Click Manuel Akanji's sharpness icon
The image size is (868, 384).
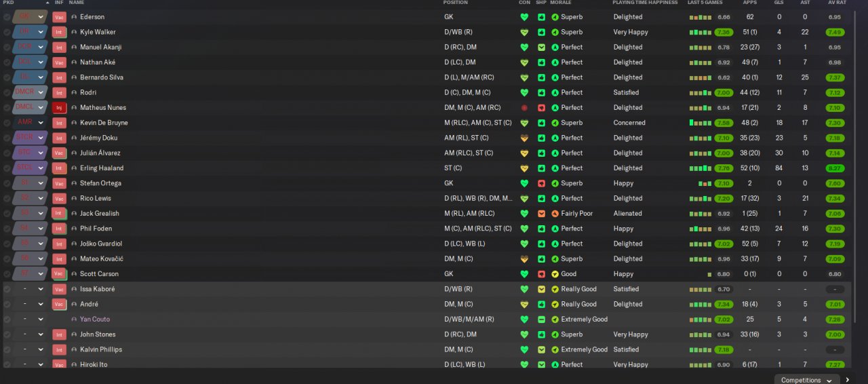tap(541, 47)
